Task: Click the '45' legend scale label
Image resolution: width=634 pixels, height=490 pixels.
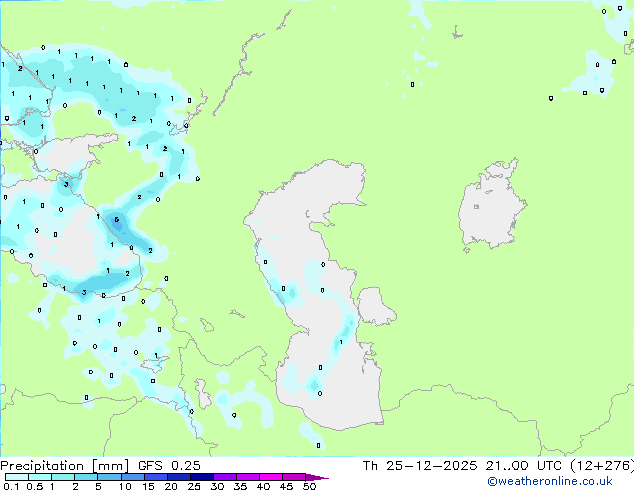Action: pos(286,486)
